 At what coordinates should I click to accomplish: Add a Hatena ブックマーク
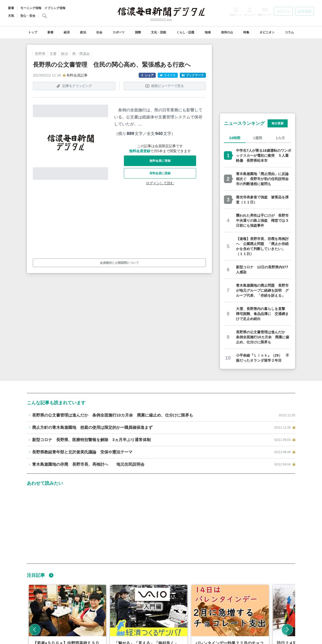[x=193, y=75]
